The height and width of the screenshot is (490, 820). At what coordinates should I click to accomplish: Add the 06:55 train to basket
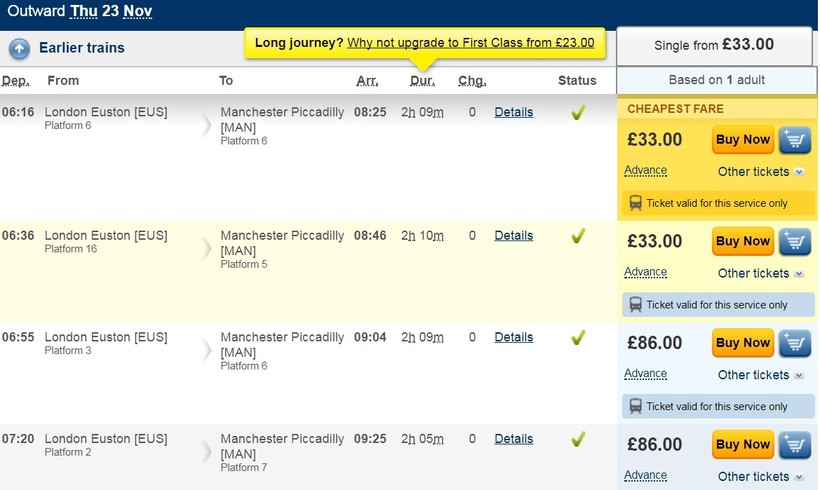[x=795, y=343]
